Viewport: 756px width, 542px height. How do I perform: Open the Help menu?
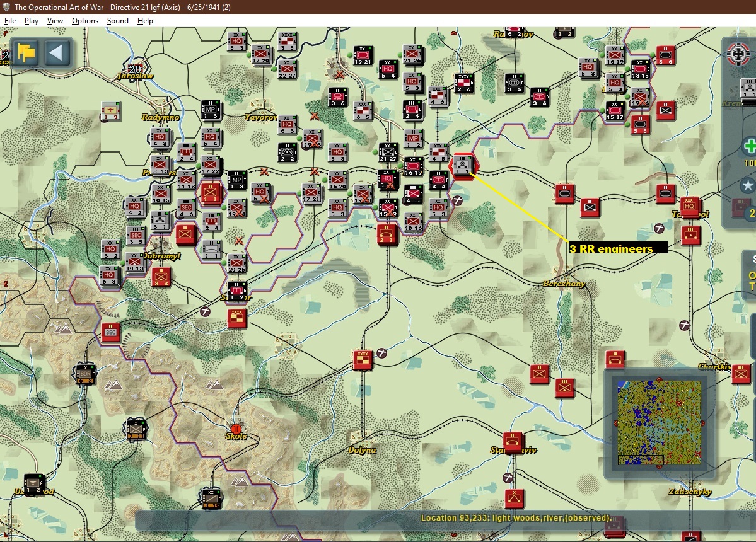tap(145, 21)
